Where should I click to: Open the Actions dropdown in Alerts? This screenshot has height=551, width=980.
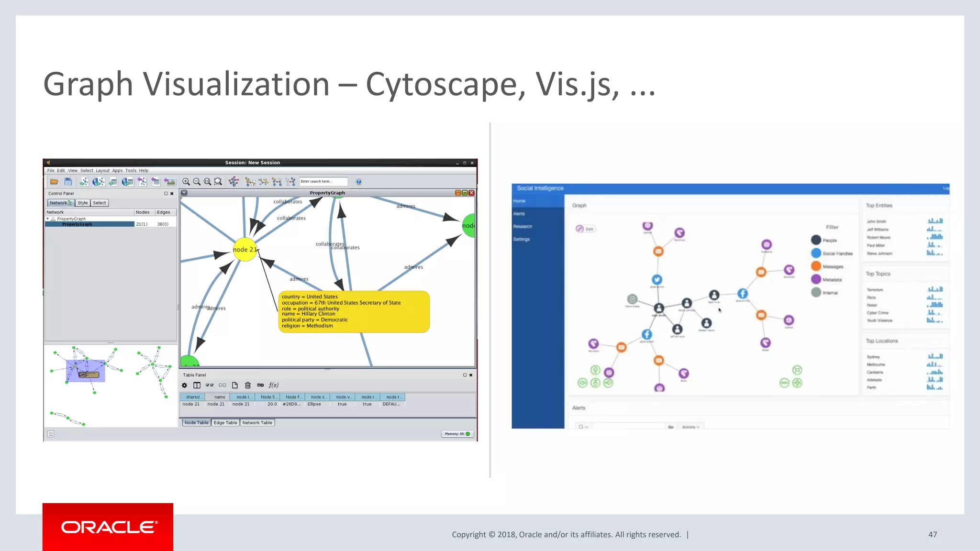point(690,427)
